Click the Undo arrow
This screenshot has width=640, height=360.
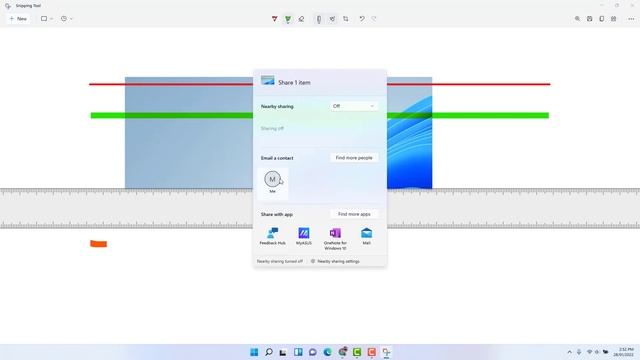[x=362, y=19]
